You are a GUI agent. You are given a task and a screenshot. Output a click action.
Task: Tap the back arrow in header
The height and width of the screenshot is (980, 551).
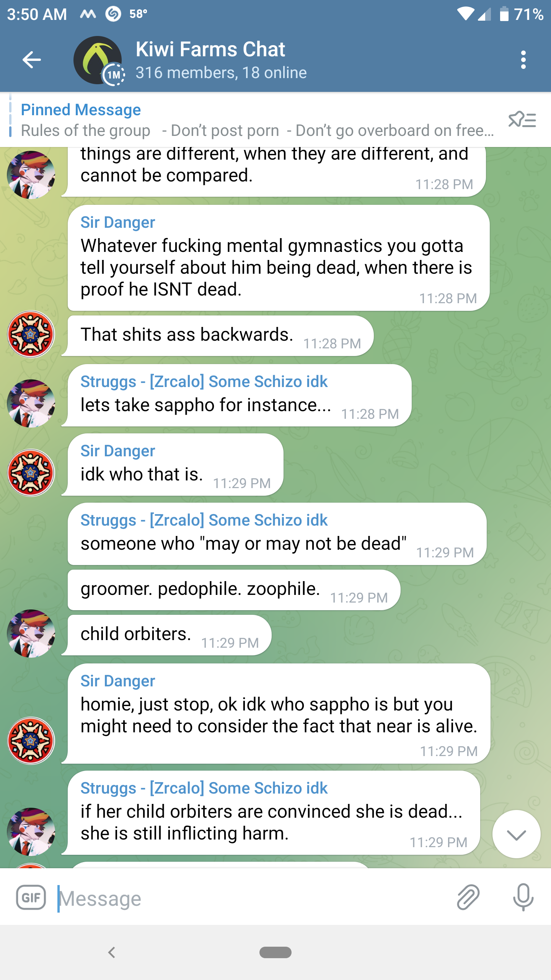pyautogui.click(x=31, y=60)
